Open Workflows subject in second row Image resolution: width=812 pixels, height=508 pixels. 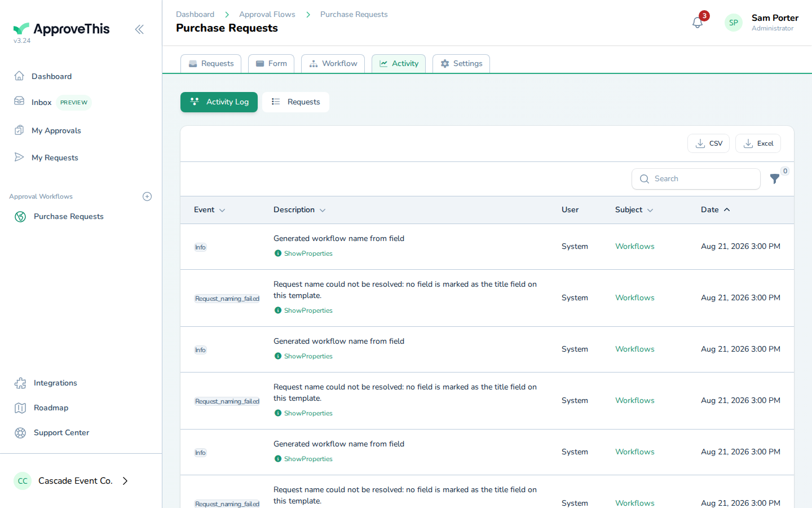click(635, 297)
